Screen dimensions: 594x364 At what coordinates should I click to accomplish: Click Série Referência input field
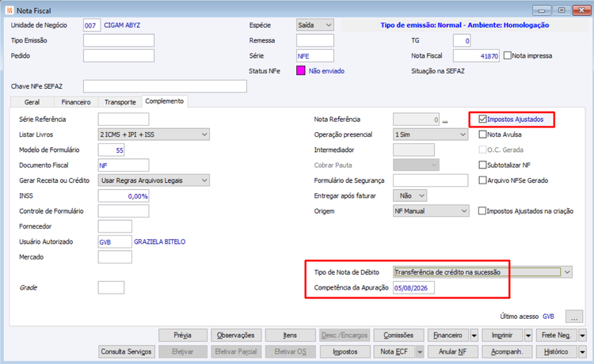pyautogui.click(x=124, y=119)
